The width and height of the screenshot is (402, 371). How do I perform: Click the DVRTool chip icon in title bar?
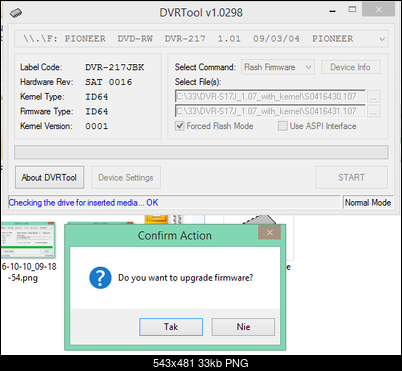(16, 13)
